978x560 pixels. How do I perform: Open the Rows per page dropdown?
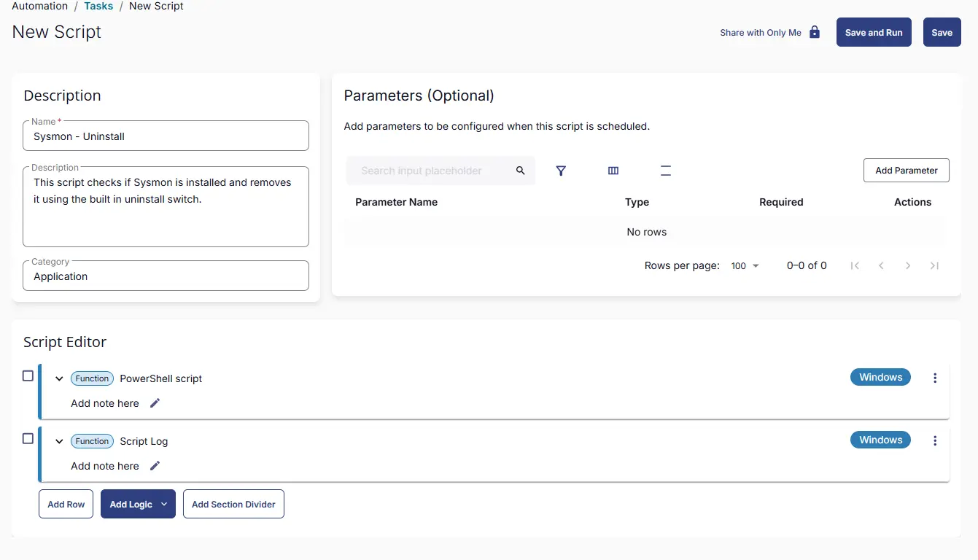point(745,266)
